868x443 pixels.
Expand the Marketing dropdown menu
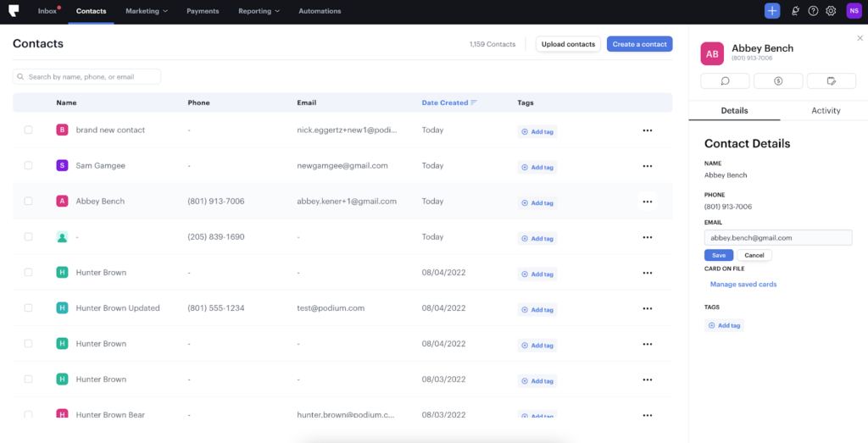147,11
